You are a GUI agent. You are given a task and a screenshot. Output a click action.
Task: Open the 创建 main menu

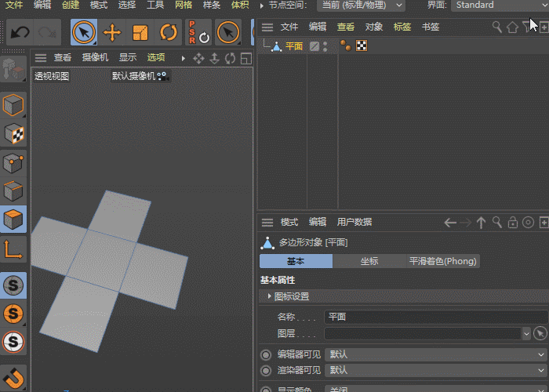(x=71, y=5)
